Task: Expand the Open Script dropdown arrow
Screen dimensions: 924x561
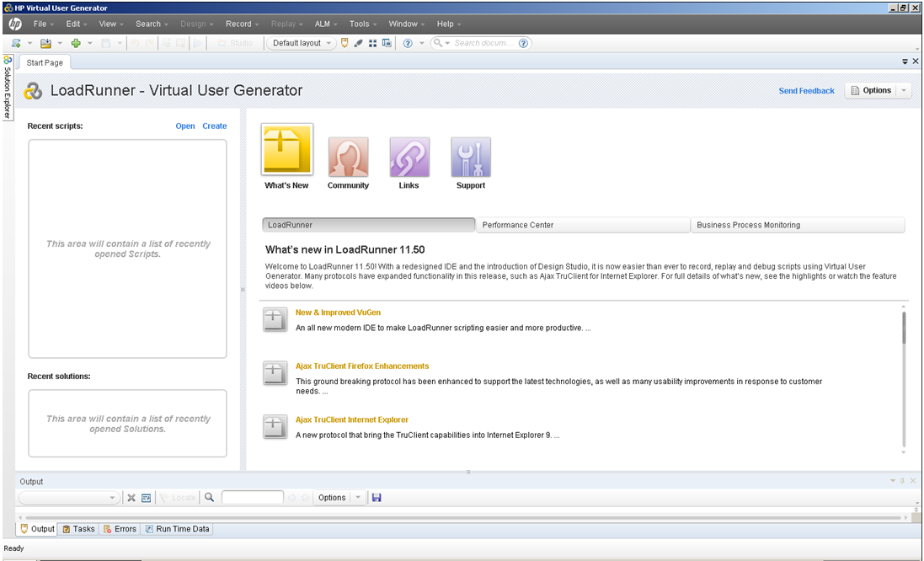Action: (x=60, y=43)
